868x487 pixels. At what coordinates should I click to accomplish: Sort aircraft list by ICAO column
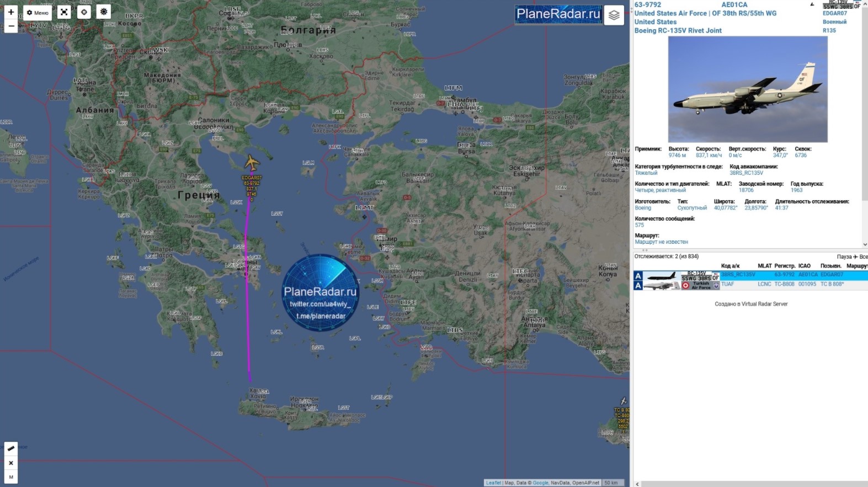click(805, 266)
